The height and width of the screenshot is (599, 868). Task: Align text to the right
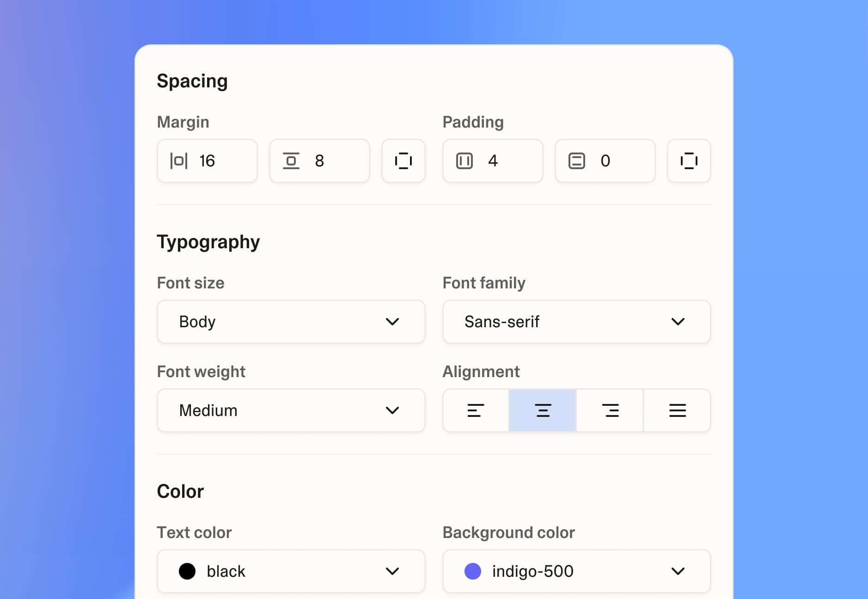click(610, 410)
